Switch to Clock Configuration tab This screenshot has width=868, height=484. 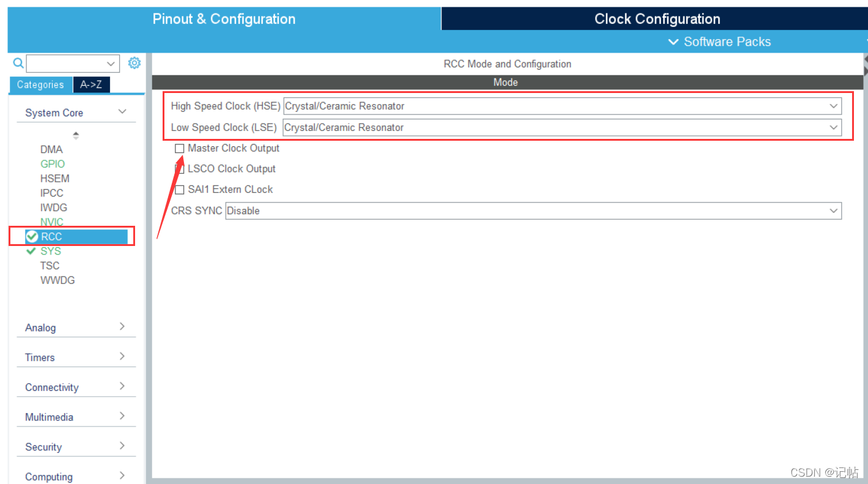tap(657, 19)
